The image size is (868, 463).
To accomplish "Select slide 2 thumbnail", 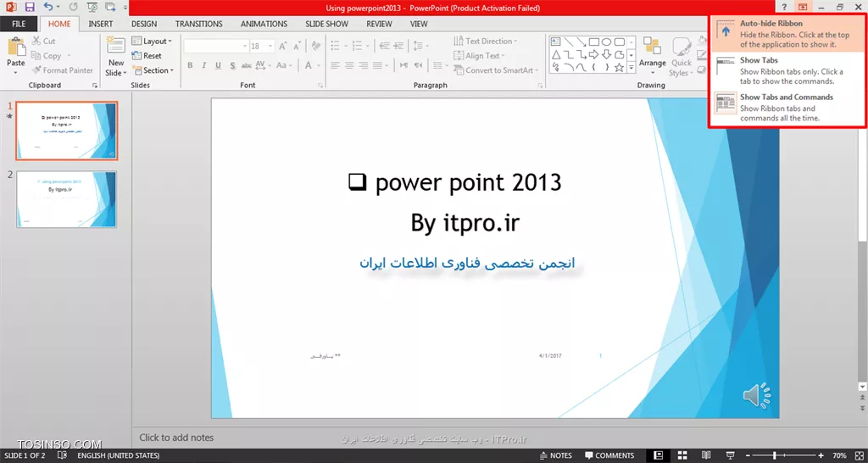I will 66,199.
